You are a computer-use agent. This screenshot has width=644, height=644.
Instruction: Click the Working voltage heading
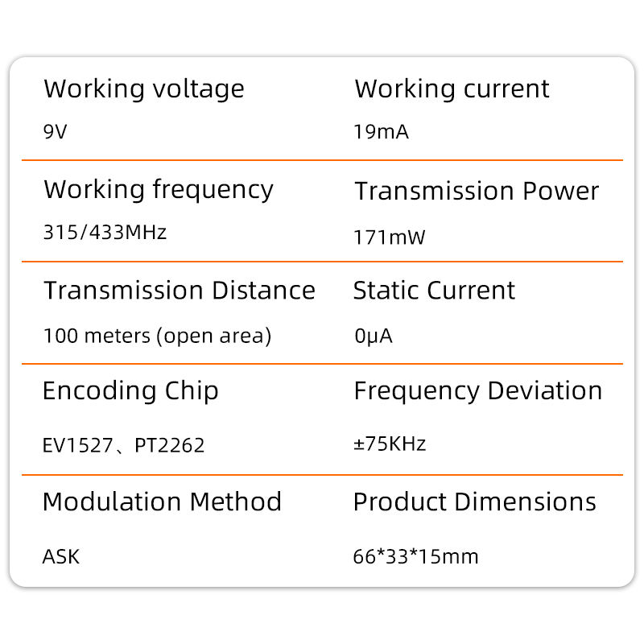[143, 89]
